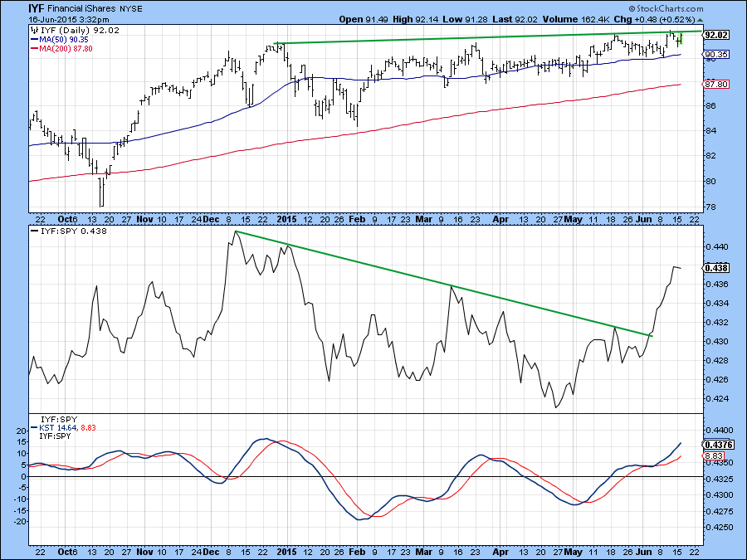The width and height of the screenshot is (747, 560).
Task: Click the 0.4400 tick on the KST panel right axis
Action: coord(719,430)
